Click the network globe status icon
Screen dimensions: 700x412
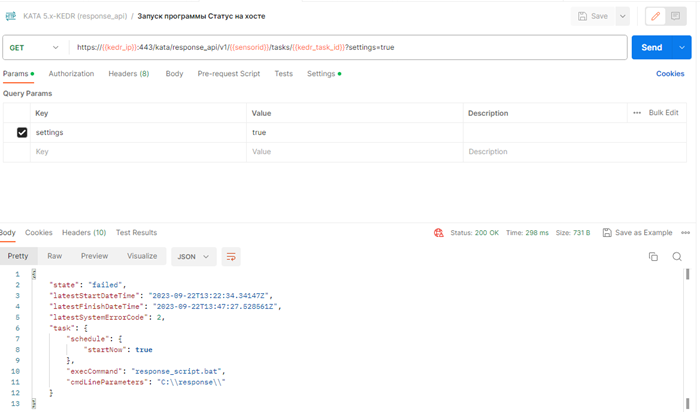[x=438, y=233]
